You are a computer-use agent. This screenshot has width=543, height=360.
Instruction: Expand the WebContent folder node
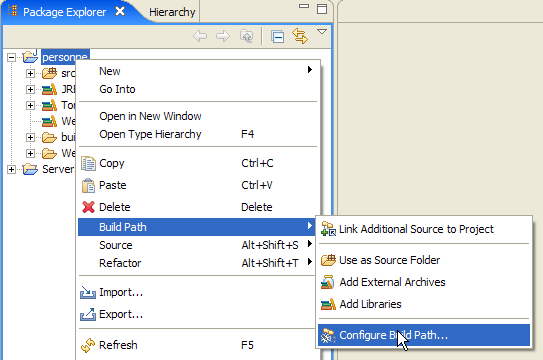(30, 153)
